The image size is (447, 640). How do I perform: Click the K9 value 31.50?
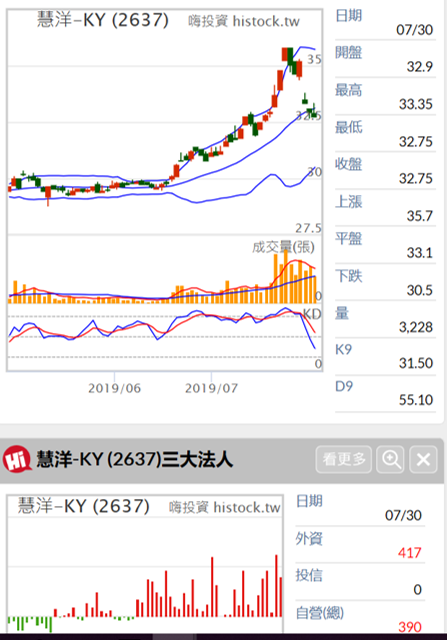(416, 363)
